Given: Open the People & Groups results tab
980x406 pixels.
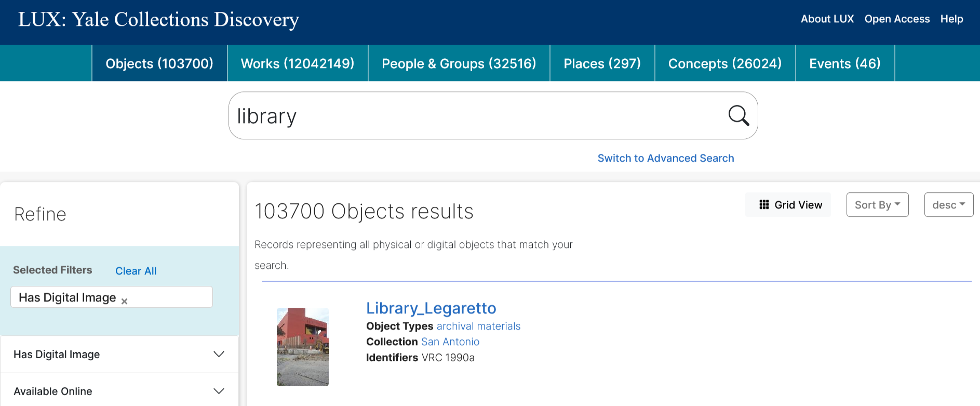Looking at the screenshot, I should (x=459, y=63).
